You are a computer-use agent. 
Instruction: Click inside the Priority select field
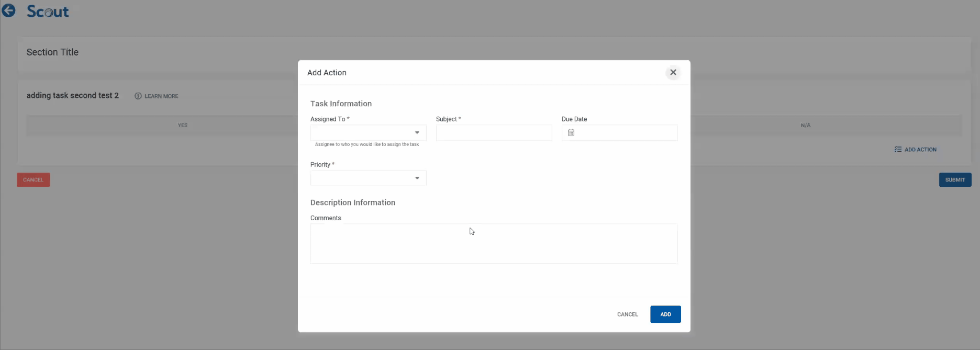(361, 178)
